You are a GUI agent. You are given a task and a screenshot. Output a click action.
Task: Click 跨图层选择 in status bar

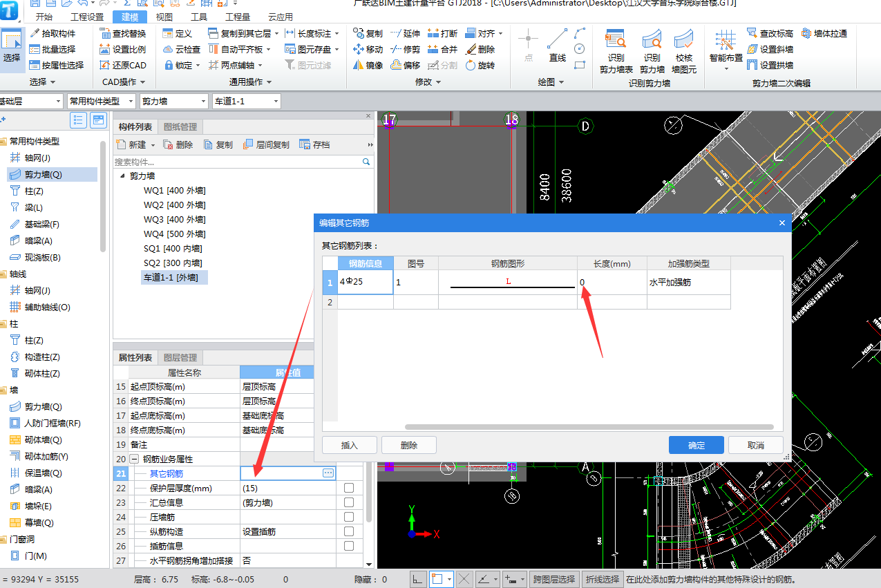(x=553, y=579)
